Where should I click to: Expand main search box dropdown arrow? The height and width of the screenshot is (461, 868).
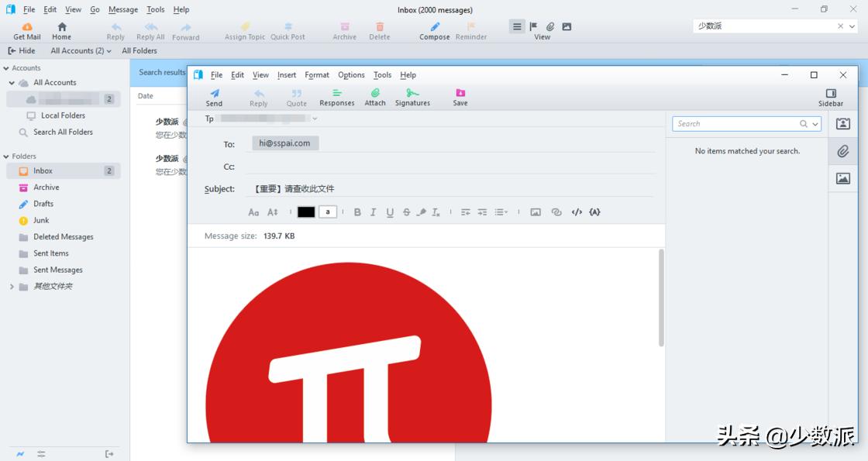pyautogui.click(x=852, y=26)
